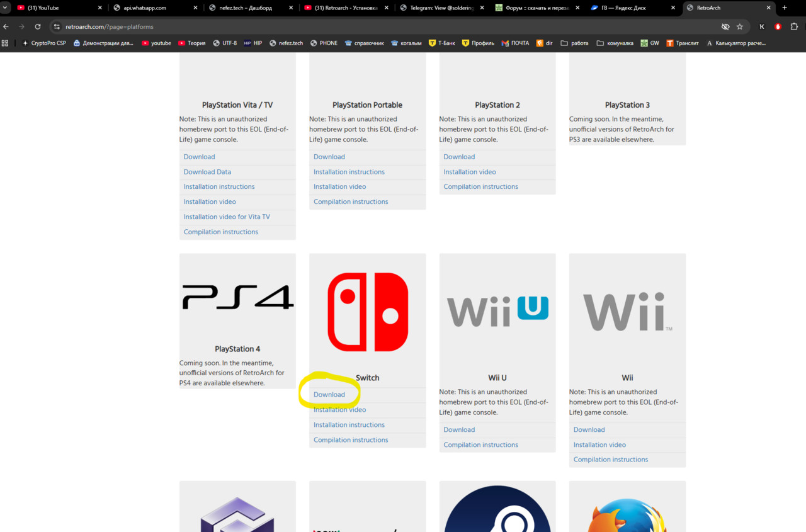Viewport: 806px width, 532px height.
Task: Click the Firefox logo image
Action: click(x=627, y=515)
